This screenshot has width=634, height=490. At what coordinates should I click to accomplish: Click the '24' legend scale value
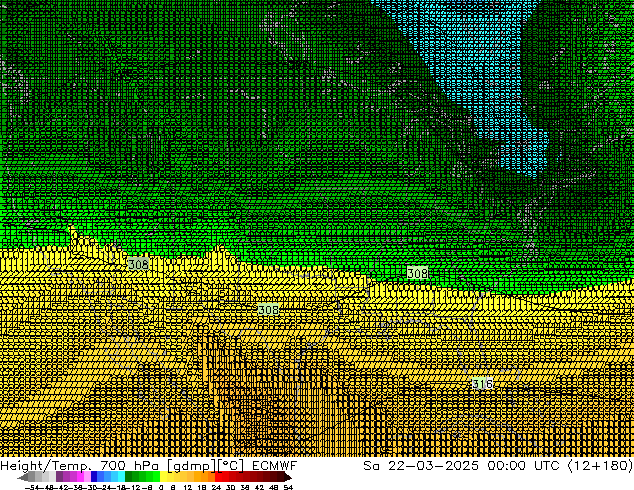[216, 487]
